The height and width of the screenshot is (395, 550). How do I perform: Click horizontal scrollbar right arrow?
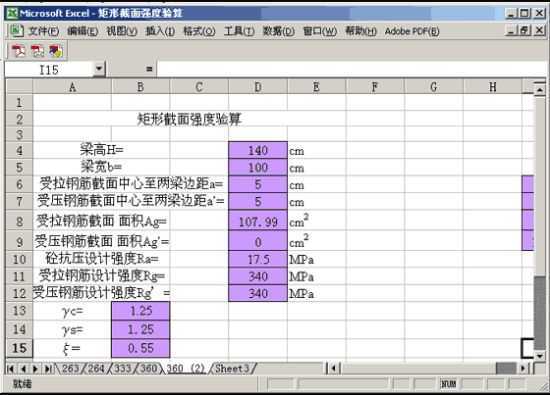tap(523, 368)
